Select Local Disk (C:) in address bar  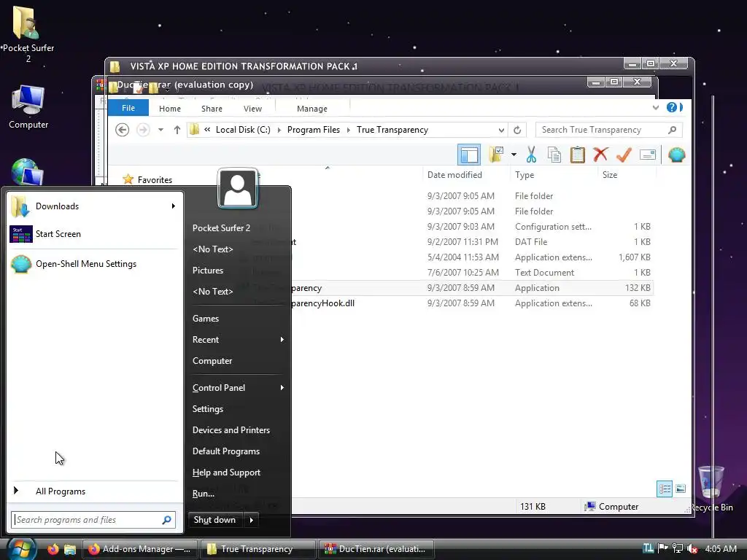[243, 130]
